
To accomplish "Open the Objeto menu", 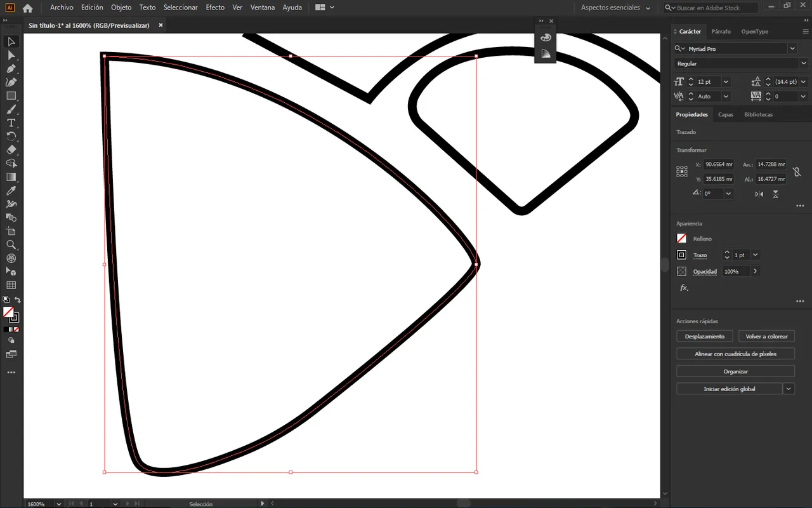I will tap(121, 8).
